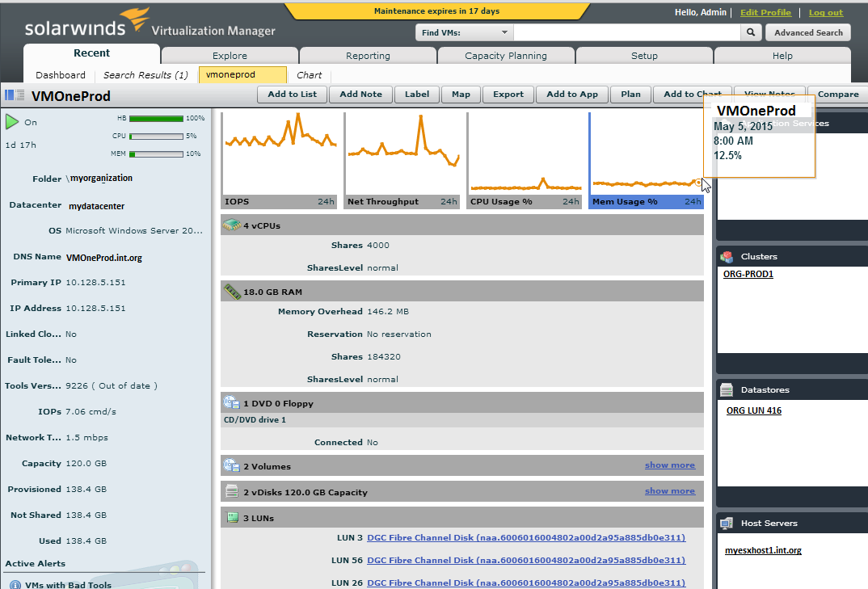Click the Clusters panel icon

727,257
